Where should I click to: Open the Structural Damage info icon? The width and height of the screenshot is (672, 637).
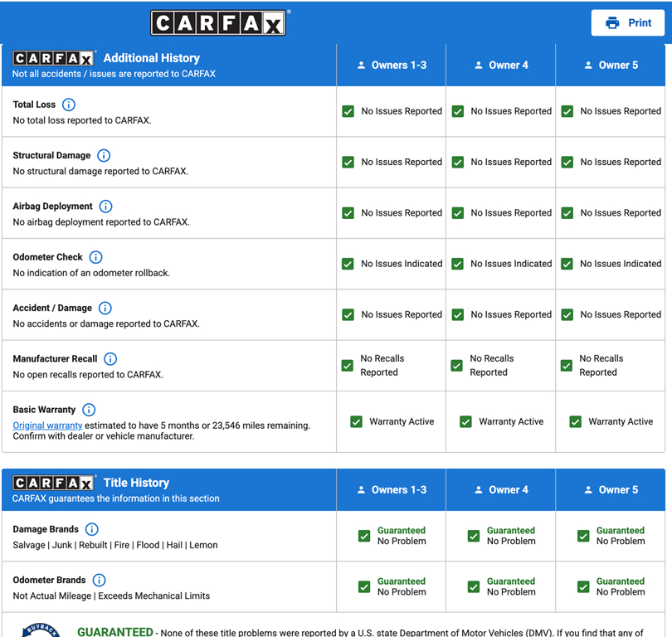(x=104, y=155)
